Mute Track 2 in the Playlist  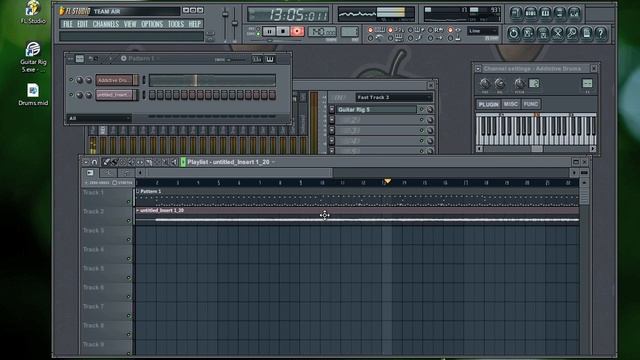click(129, 221)
